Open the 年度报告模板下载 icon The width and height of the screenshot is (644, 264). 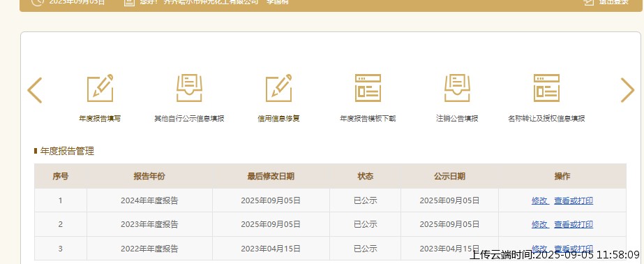[368, 88]
